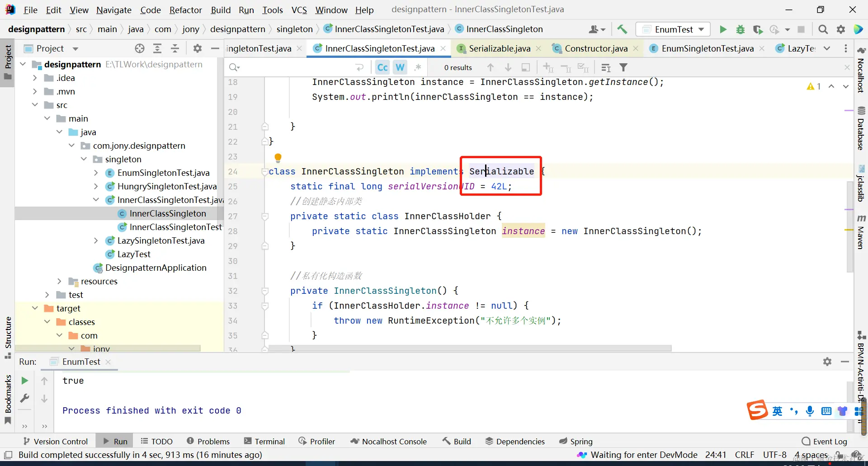Run the EnumTest configuration

pyautogui.click(x=723, y=29)
